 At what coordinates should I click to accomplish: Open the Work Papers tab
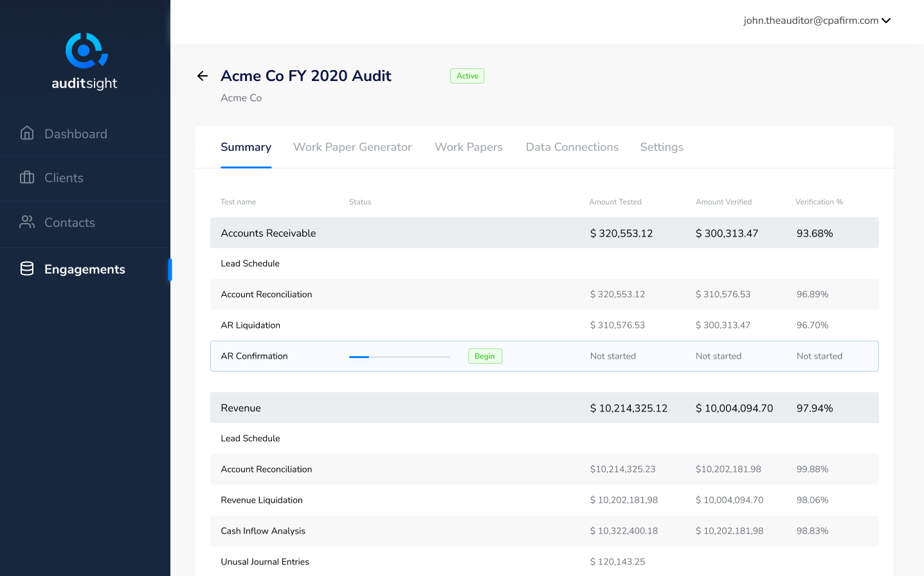pyautogui.click(x=468, y=147)
